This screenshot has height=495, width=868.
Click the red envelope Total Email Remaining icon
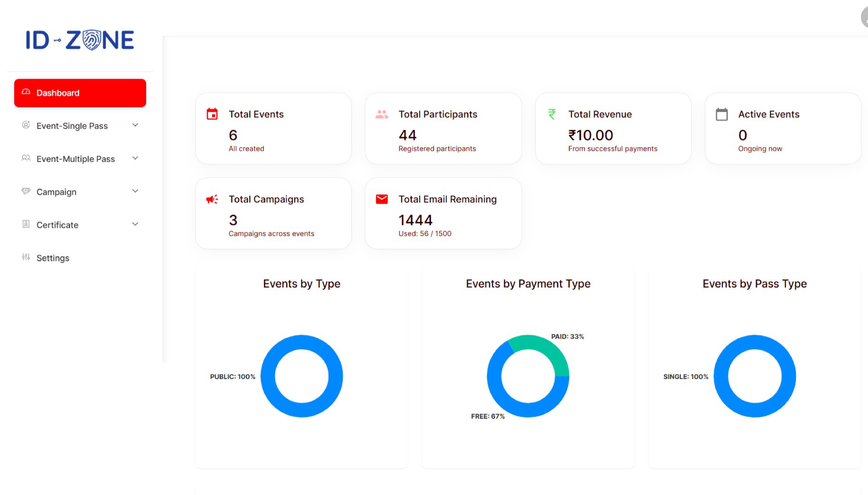click(x=382, y=199)
